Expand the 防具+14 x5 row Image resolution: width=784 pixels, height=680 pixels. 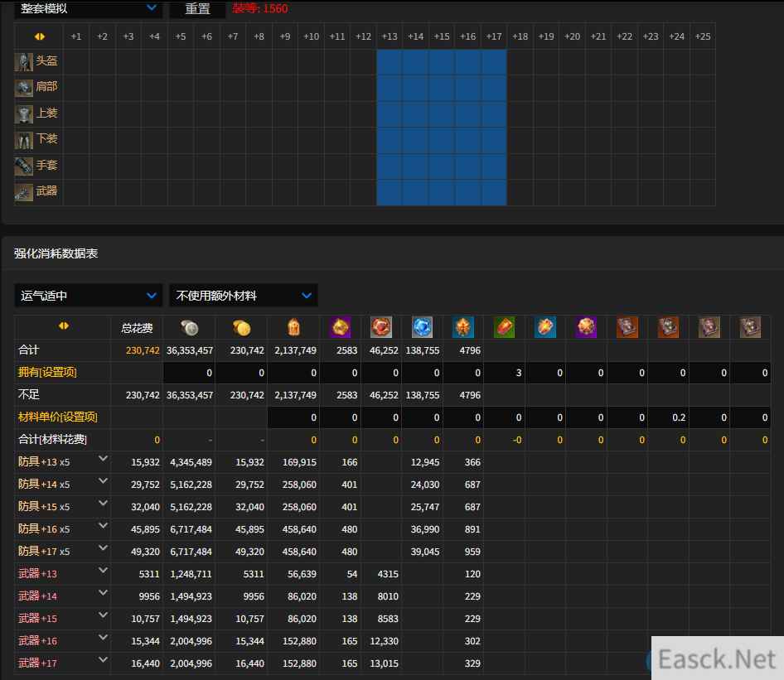pyautogui.click(x=103, y=481)
